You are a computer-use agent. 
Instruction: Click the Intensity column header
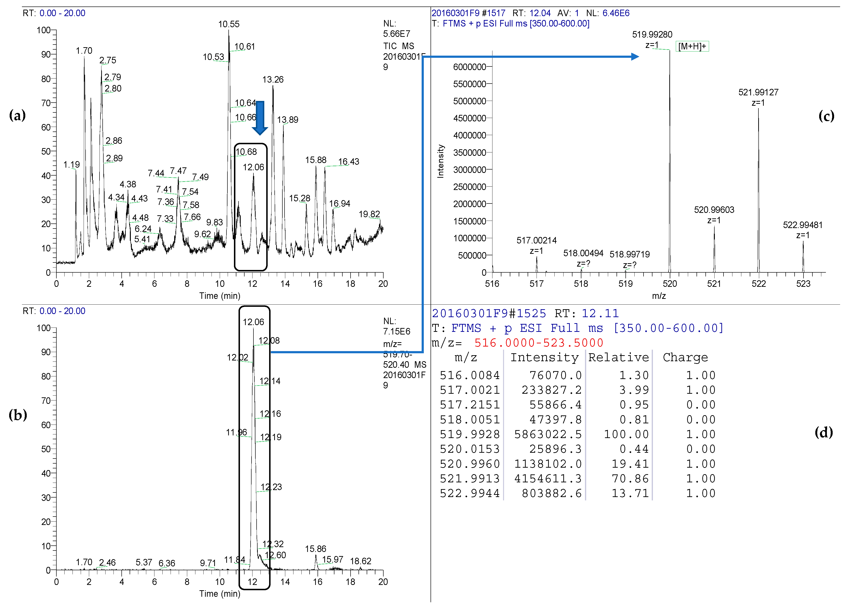(544, 357)
